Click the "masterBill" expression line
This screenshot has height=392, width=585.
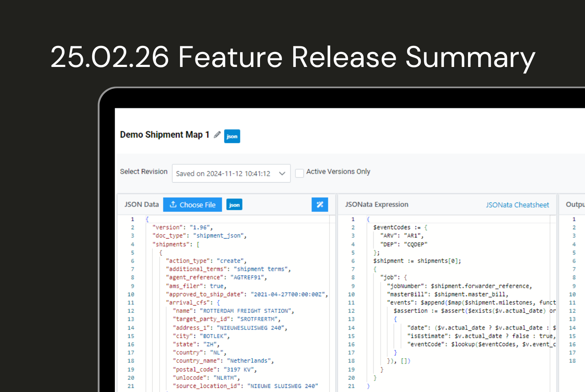pyautogui.click(x=448, y=294)
